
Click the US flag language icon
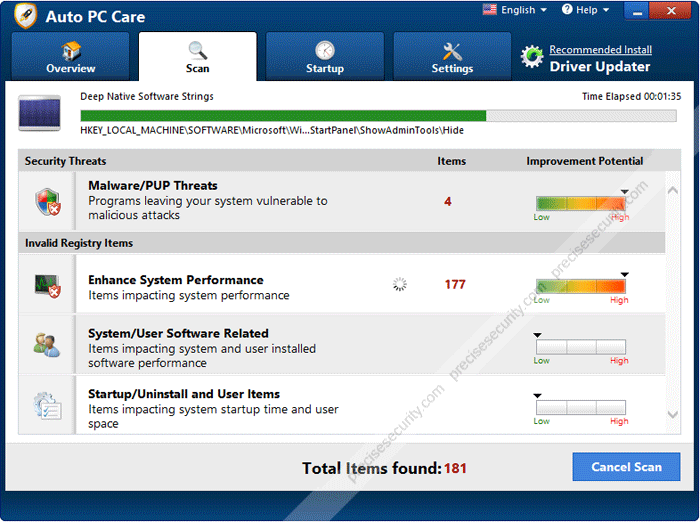point(489,9)
